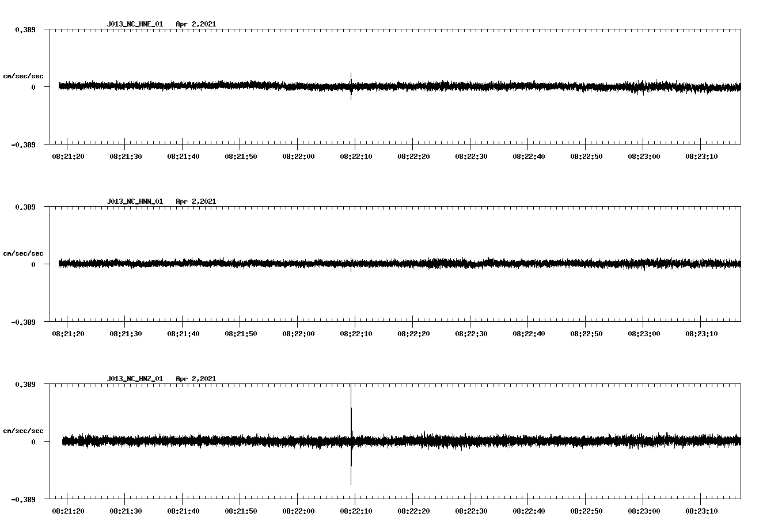
Task: Click the cm/sec/sec label on middle plot
Action: (24, 253)
